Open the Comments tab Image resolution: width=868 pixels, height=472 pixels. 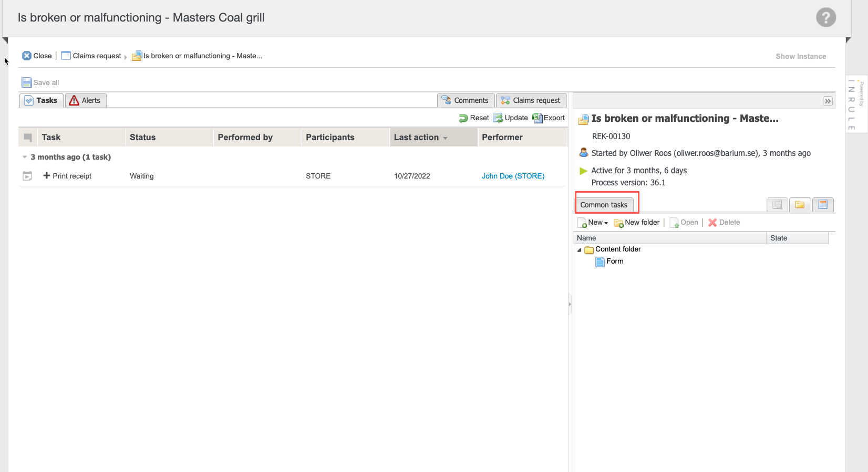coord(466,100)
